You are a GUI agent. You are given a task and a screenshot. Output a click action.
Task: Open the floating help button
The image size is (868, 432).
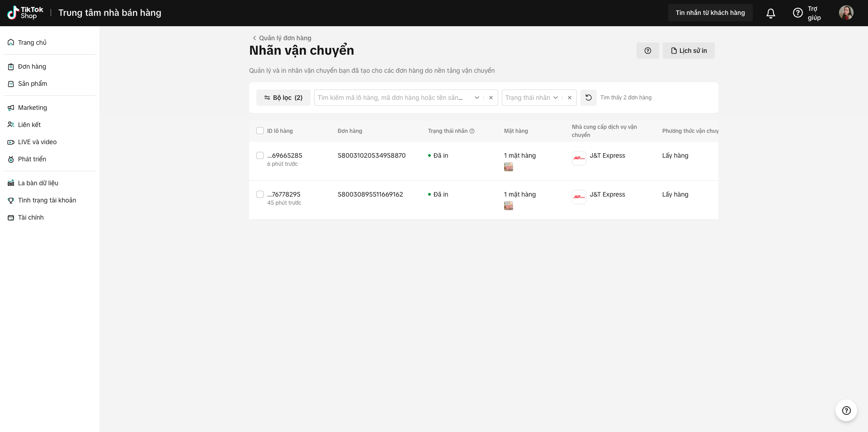click(x=846, y=410)
